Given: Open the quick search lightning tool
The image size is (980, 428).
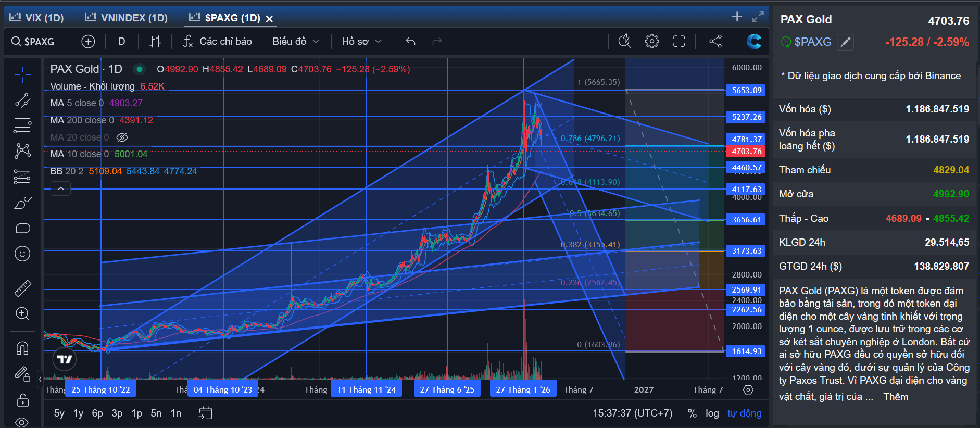Looking at the screenshot, I should (x=624, y=42).
